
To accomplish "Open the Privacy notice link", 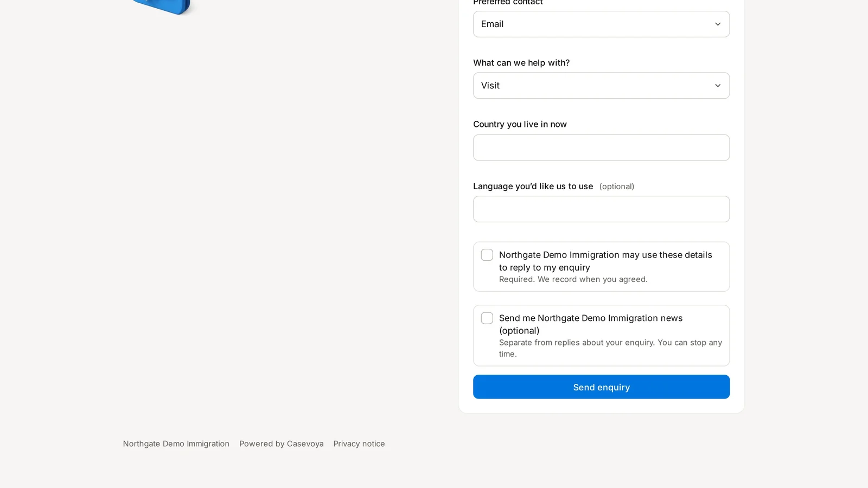I will [359, 444].
